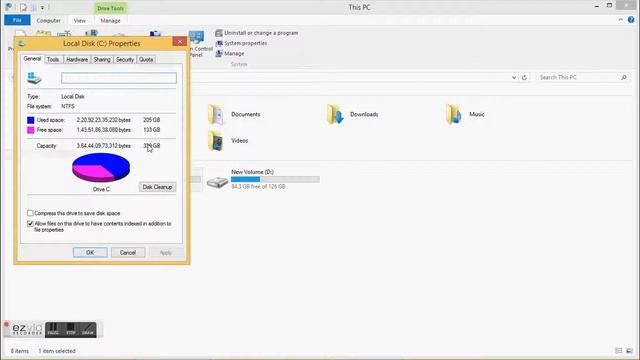Open the Videos folder icon

216,140
